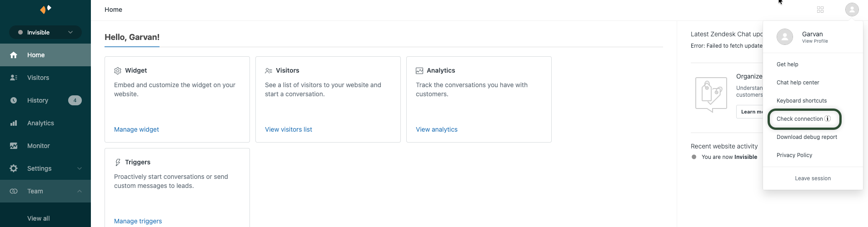
Task: Click info icon next to Check connection
Action: (x=828, y=118)
